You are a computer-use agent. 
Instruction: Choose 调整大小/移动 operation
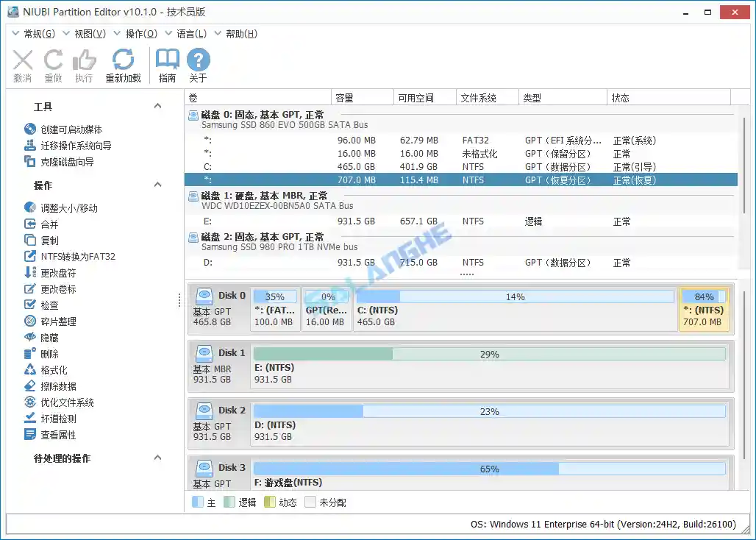click(x=61, y=207)
